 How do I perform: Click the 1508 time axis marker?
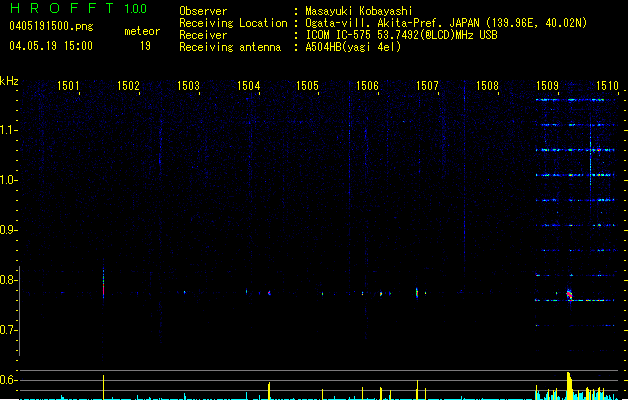click(487, 85)
